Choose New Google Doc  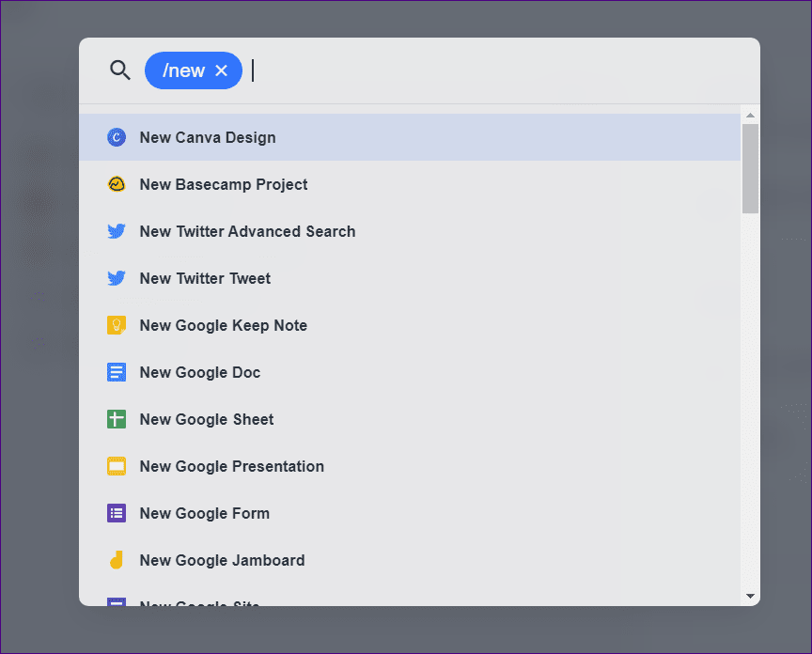pyautogui.click(x=410, y=372)
